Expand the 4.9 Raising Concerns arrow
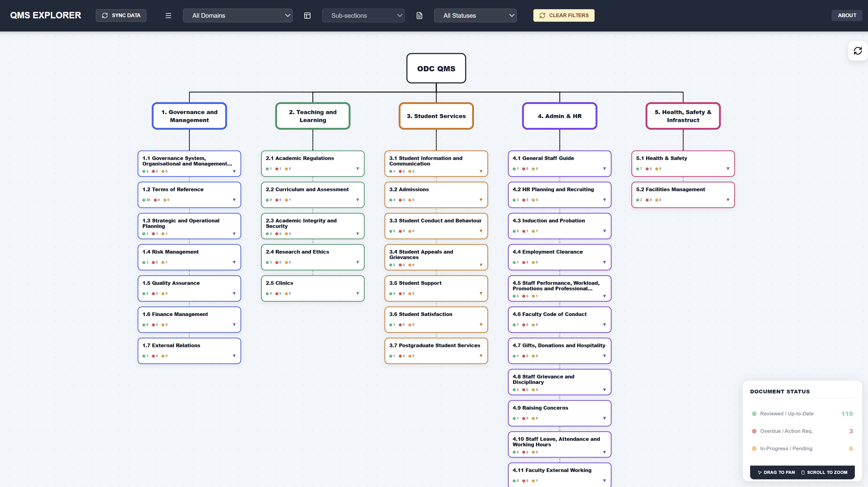This screenshot has width=868, height=487. (604, 418)
